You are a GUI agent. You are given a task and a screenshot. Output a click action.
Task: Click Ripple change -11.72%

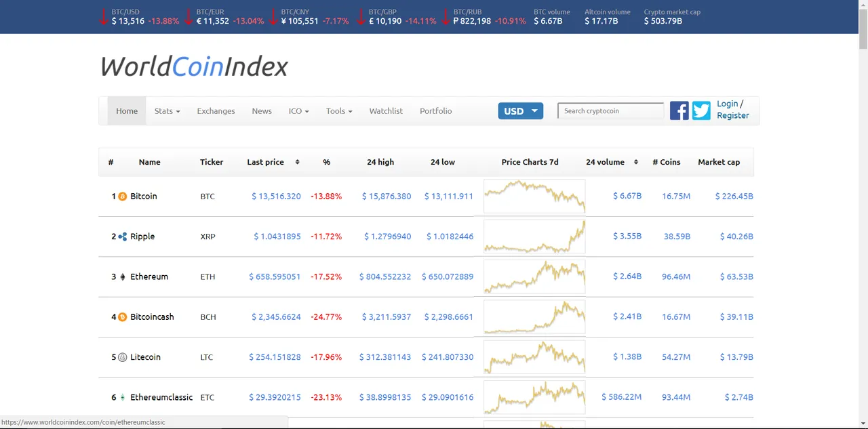(326, 237)
